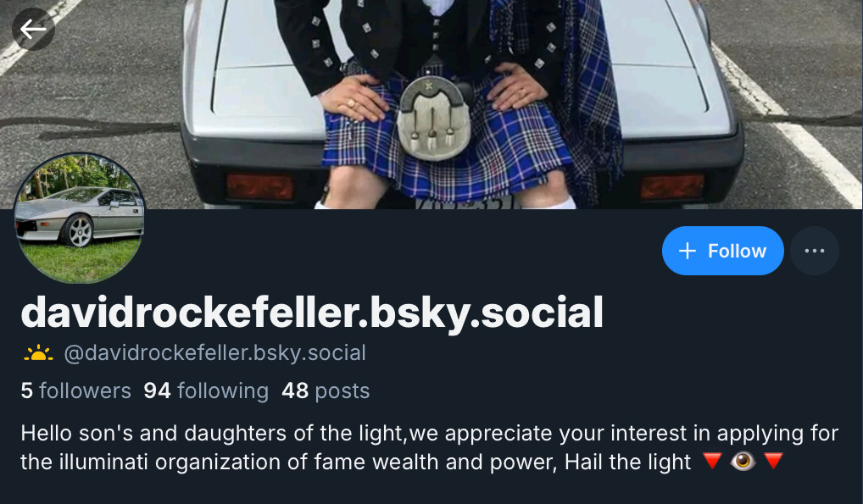Open the three-dot more options menu
The image size is (863, 504).
[815, 251]
